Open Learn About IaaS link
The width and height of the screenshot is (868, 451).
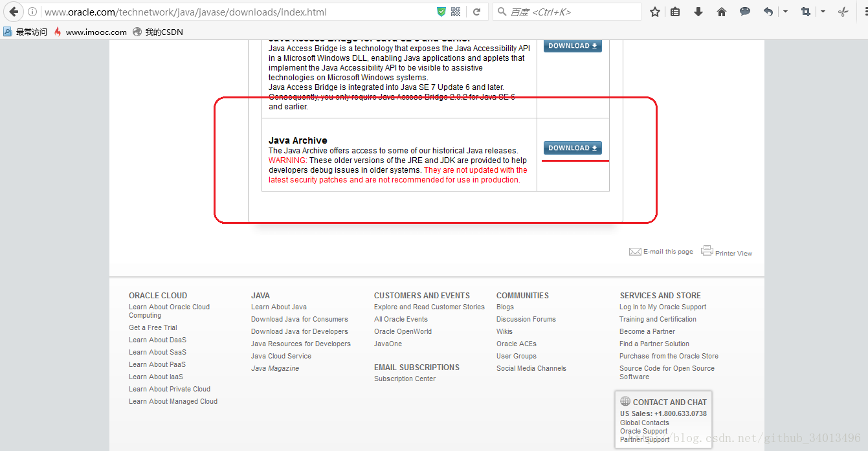156,377
